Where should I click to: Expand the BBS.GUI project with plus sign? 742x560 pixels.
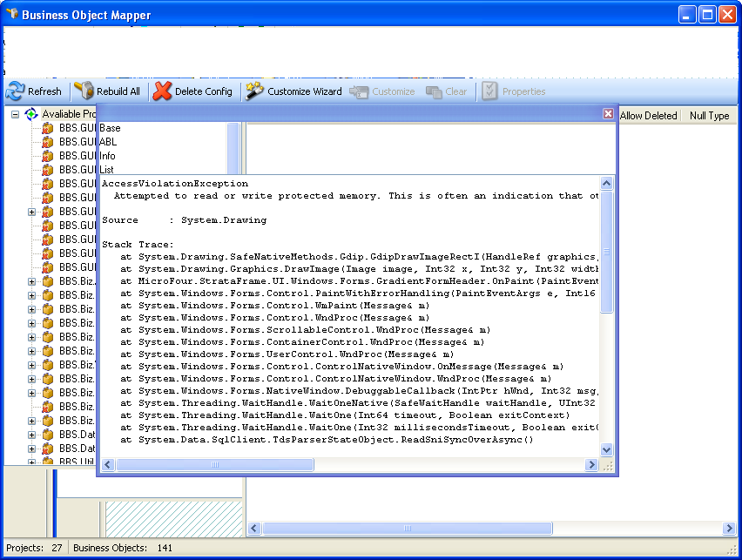32,212
